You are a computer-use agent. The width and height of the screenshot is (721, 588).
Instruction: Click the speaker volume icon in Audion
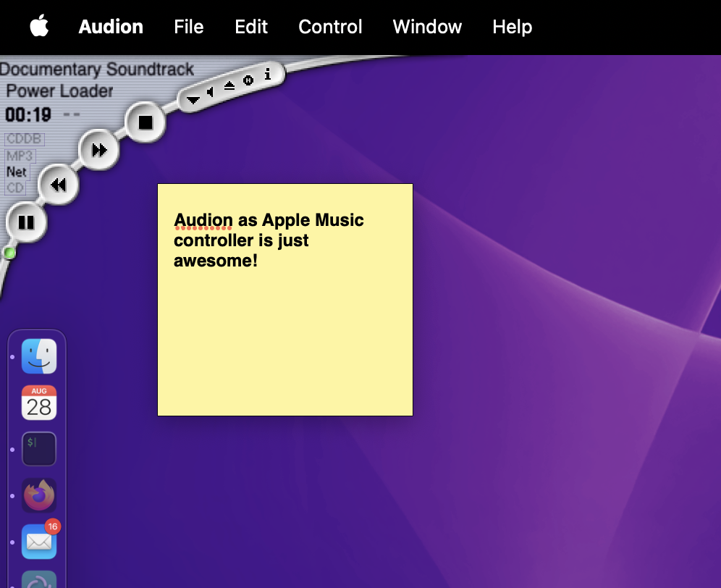tap(211, 93)
